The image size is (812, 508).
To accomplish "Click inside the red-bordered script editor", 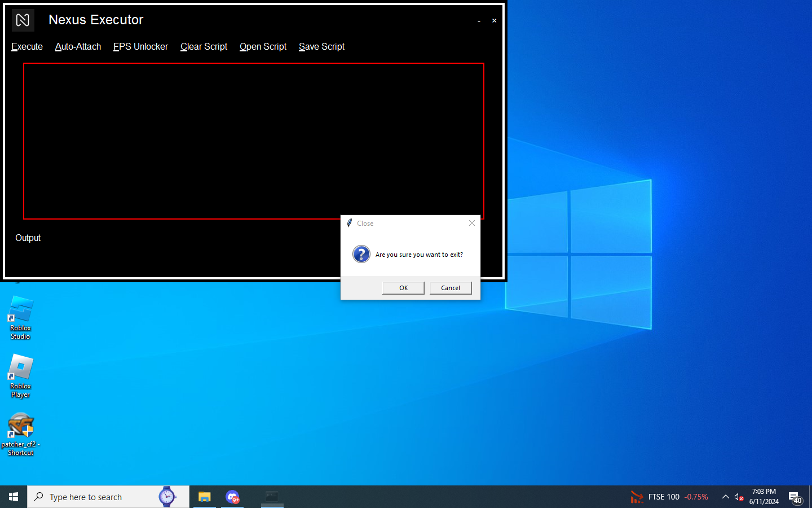I will pos(254,141).
